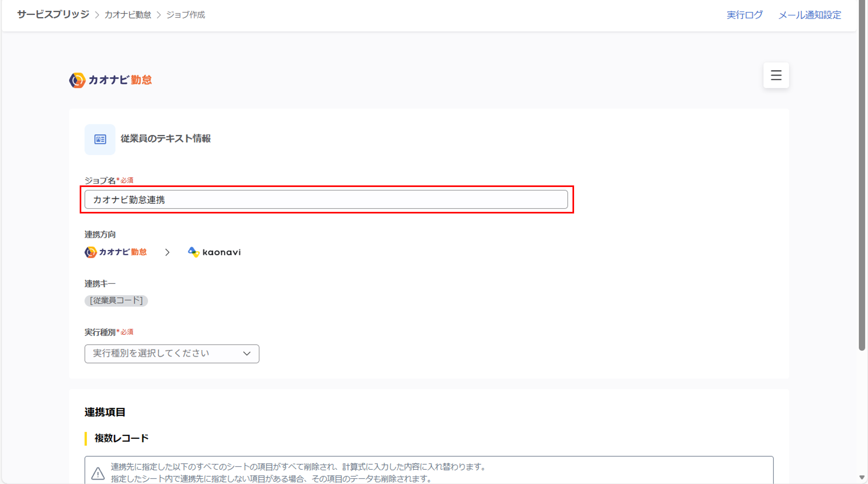Open the メール通知設定 link
This screenshot has height=484, width=868.
pyautogui.click(x=809, y=15)
